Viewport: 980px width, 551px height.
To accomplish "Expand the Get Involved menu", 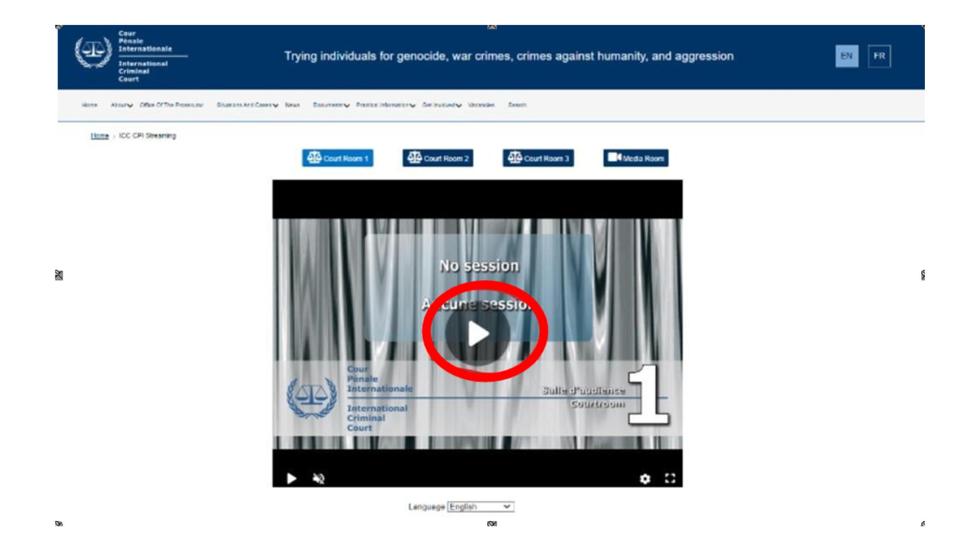I will pos(442,105).
